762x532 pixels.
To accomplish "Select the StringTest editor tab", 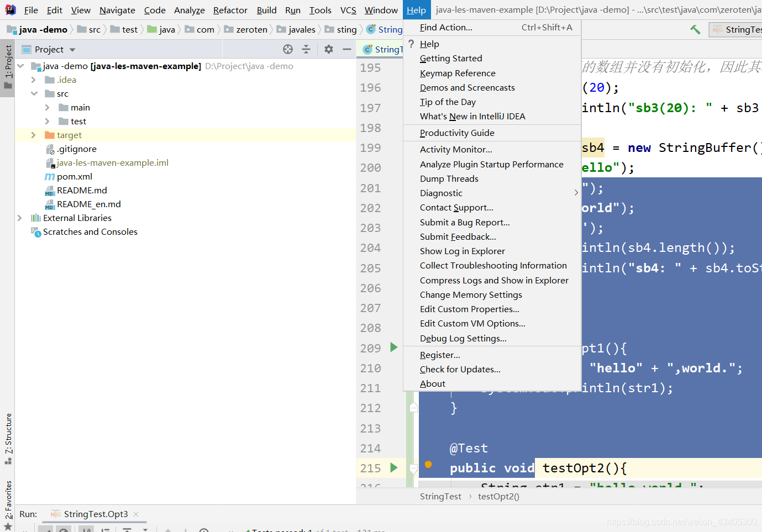I will (381, 49).
